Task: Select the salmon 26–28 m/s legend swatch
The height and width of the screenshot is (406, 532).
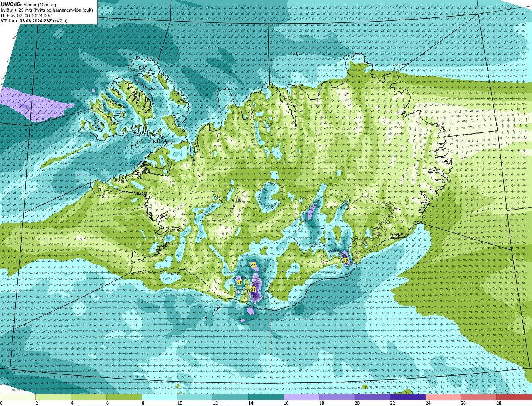Action: (479, 397)
